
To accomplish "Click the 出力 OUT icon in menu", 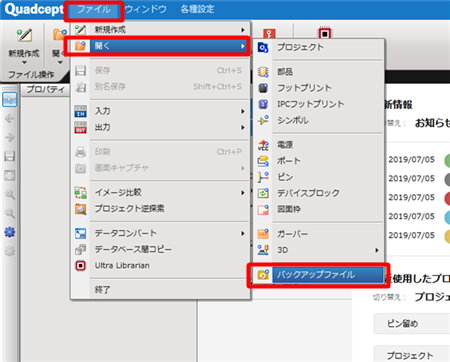I will click(x=80, y=127).
